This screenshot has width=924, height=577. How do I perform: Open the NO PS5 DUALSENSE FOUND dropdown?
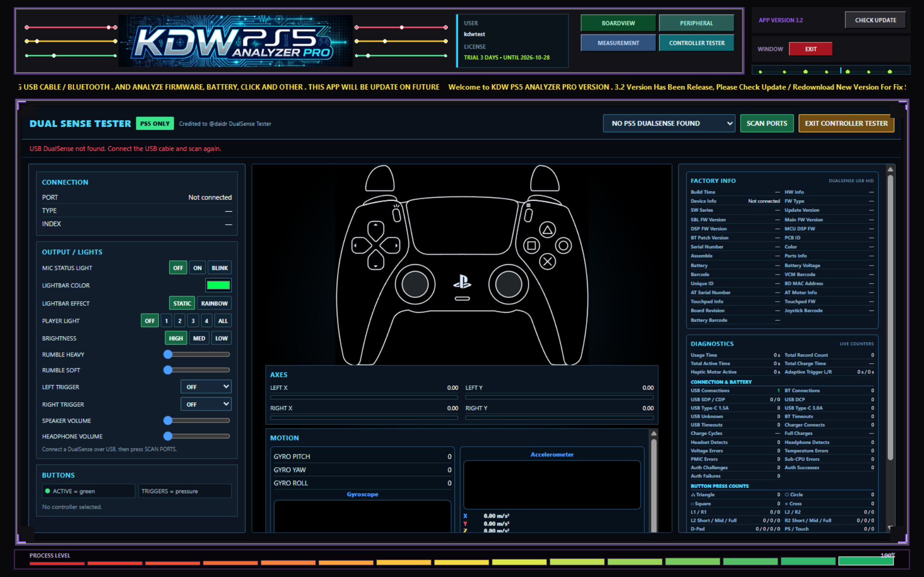click(x=669, y=124)
